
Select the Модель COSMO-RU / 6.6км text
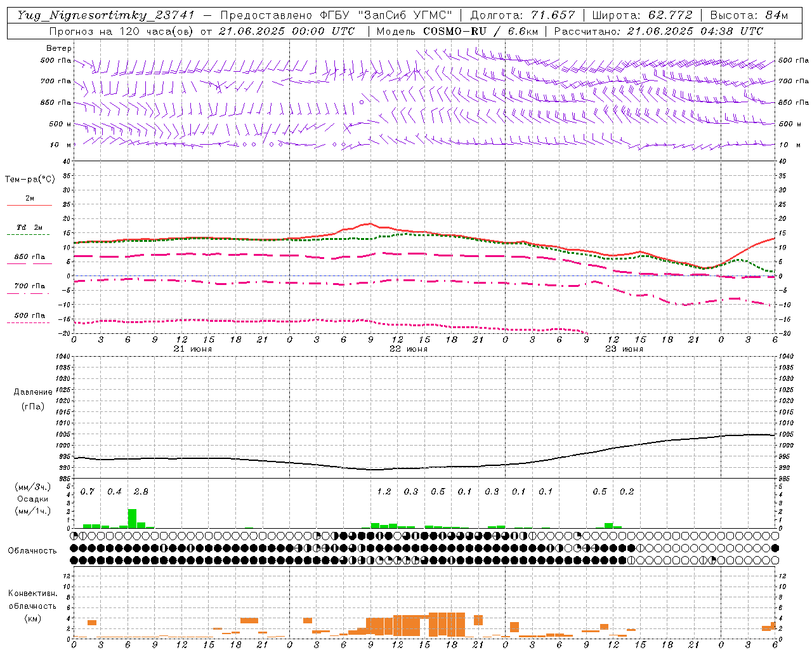click(x=456, y=31)
